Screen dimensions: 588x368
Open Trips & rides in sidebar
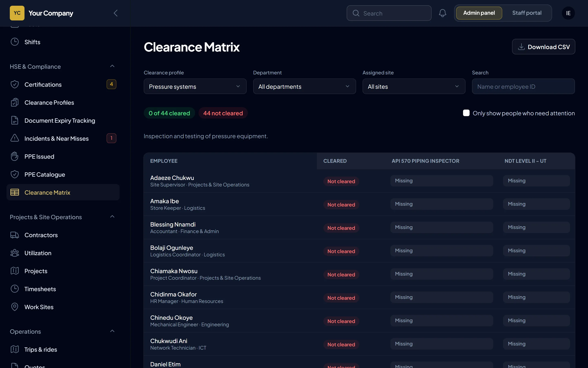tap(63, 349)
